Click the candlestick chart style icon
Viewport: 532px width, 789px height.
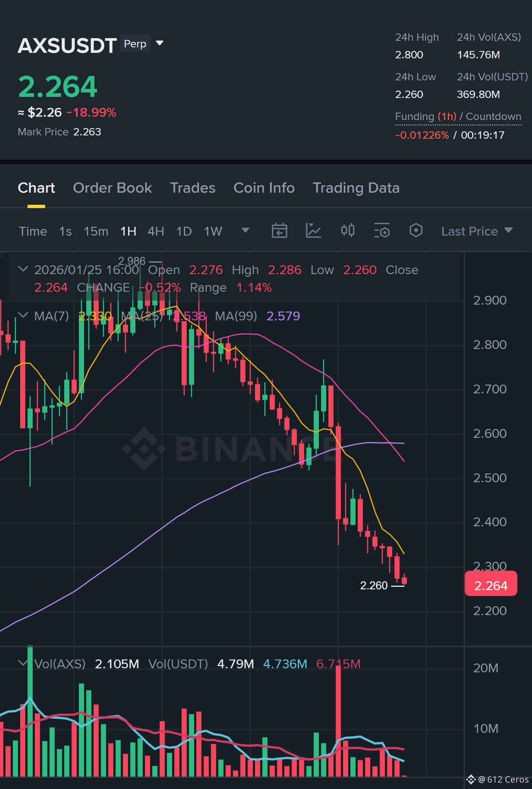[x=347, y=231]
